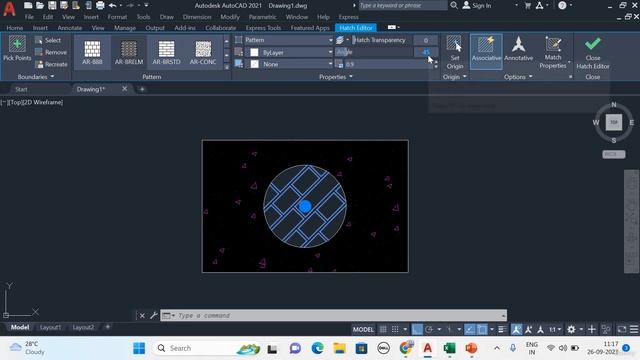Open the annotation scale 1:1 dropdown
640x360 pixels.
pos(555,329)
